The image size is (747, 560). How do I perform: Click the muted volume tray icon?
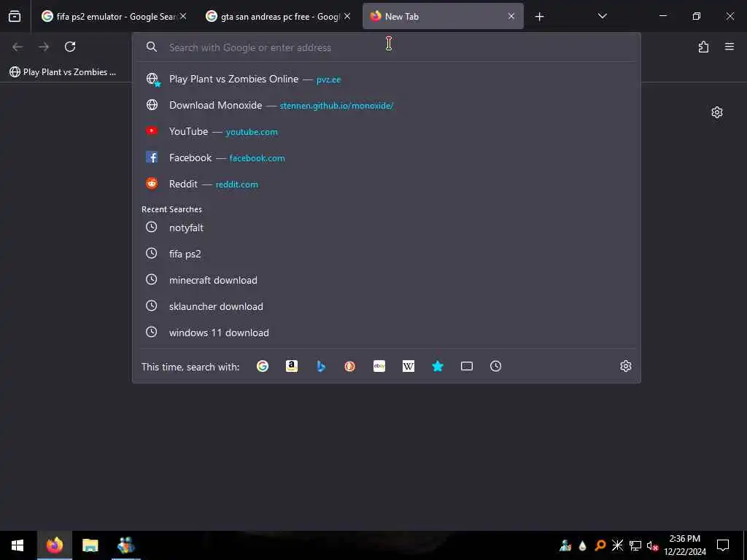pyautogui.click(x=652, y=545)
